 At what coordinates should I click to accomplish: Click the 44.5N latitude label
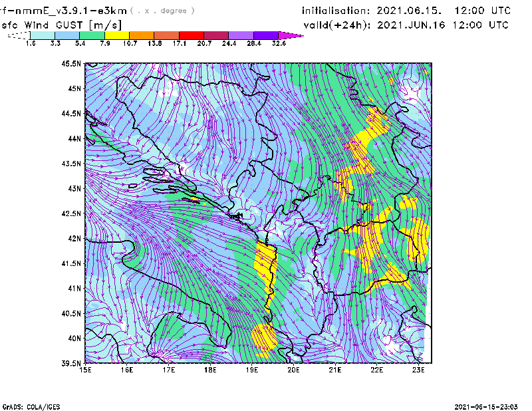pyautogui.click(x=71, y=114)
